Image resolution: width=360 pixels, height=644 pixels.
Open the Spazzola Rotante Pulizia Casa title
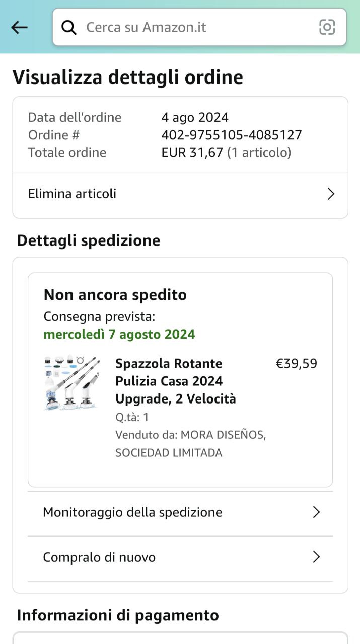click(175, 381)
